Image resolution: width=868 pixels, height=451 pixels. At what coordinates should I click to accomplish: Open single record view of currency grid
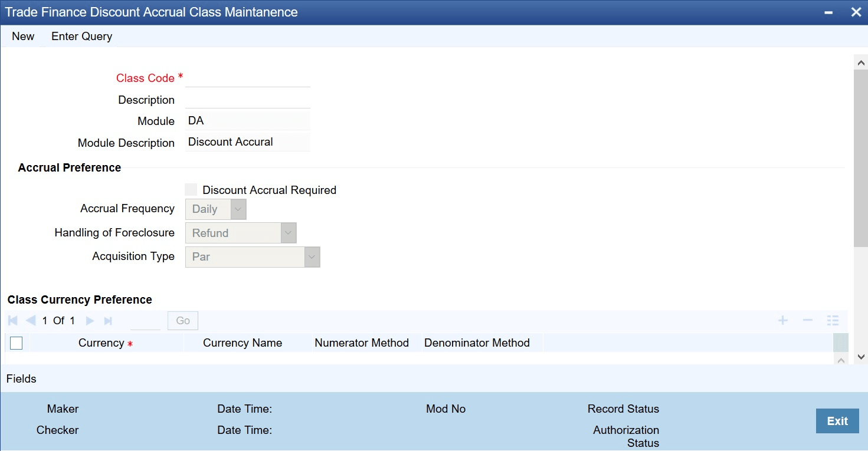click(x=833, y=320)
